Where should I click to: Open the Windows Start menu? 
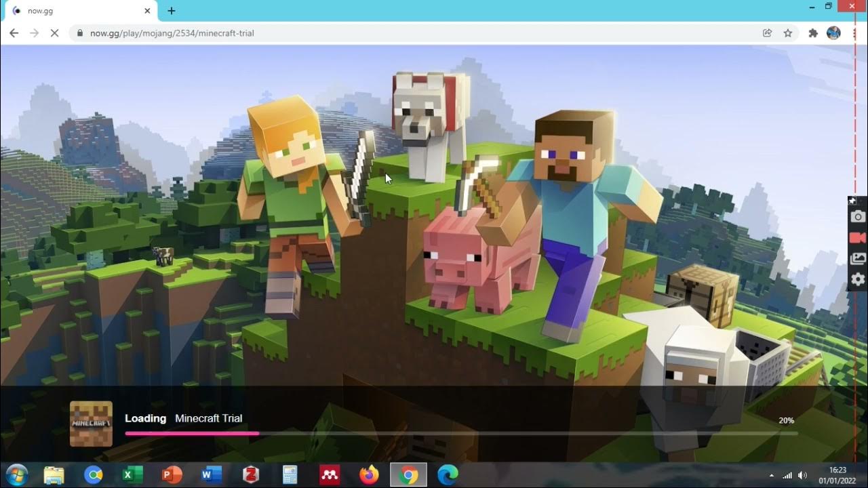pos(16,475)
